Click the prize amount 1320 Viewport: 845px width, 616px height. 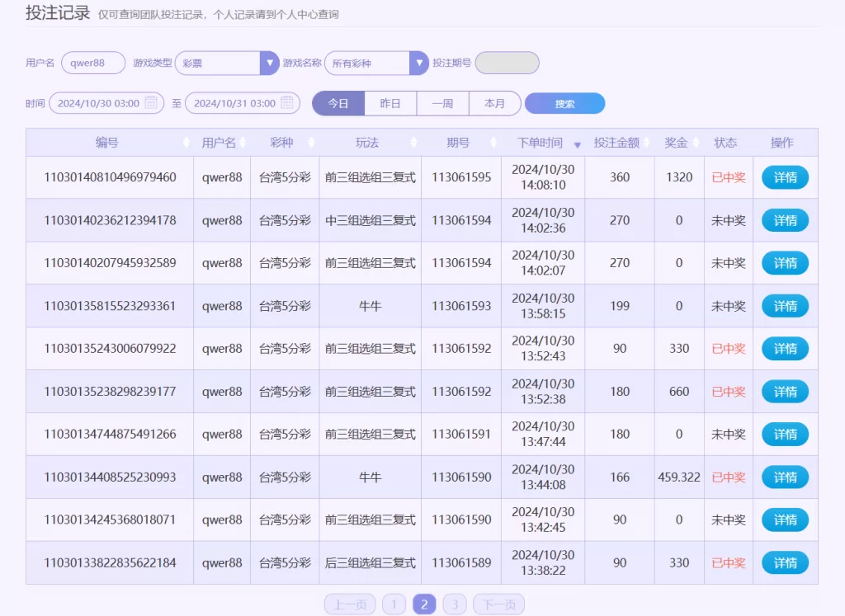[x=679, y=177]
